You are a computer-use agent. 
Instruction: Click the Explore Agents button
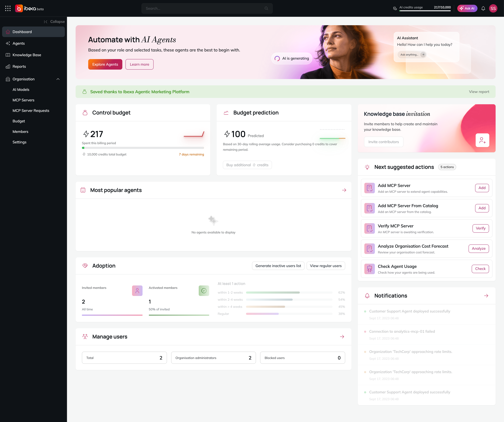105,64
